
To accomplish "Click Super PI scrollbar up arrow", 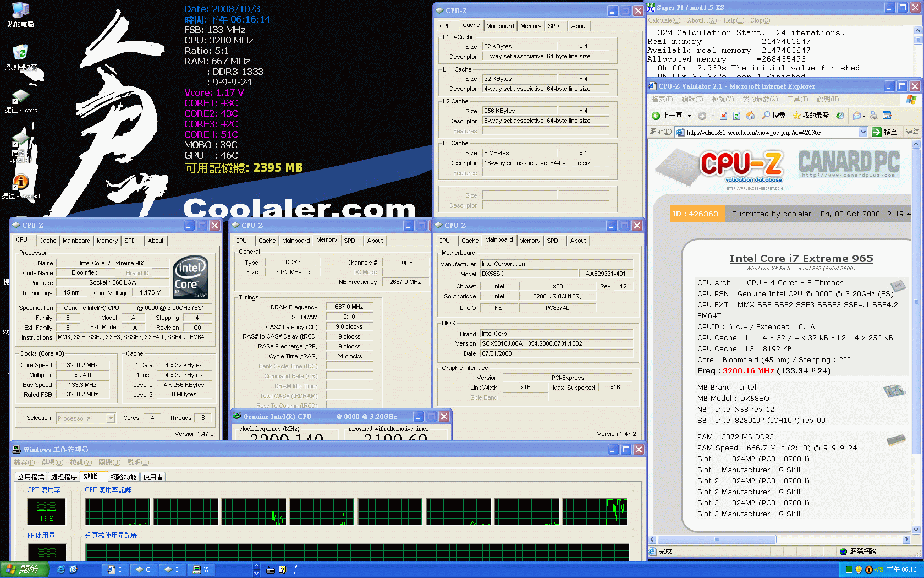I will coord(917,31).
